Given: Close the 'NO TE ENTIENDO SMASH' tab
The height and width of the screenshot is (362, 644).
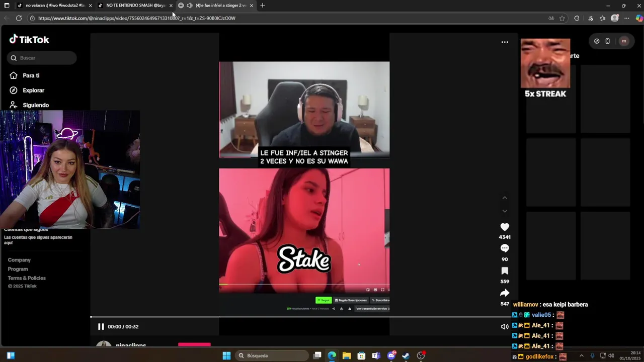Looking at the screenshot, I should click(171, 6).
